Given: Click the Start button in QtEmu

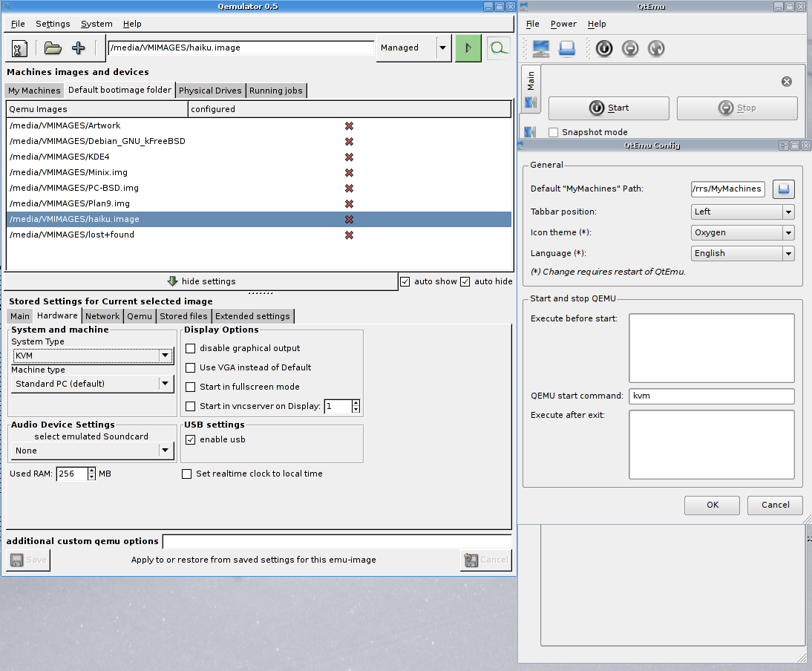Looking at the screenshot, I should pos(609,108).
